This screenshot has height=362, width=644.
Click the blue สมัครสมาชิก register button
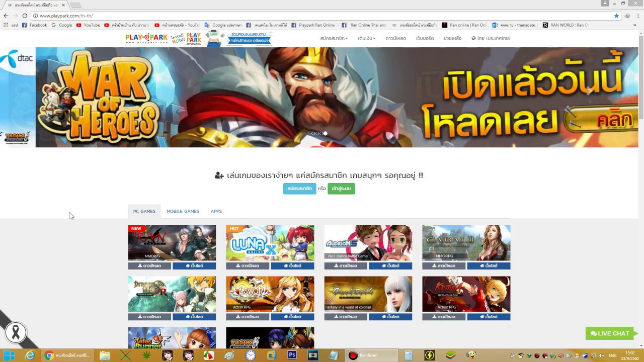coord(299,189)
